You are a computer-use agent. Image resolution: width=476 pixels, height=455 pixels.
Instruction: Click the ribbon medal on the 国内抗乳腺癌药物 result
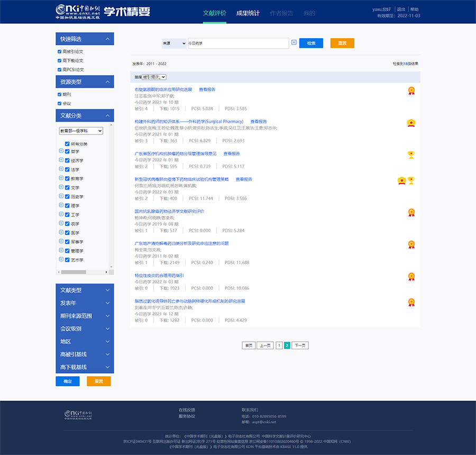(411, 213)
